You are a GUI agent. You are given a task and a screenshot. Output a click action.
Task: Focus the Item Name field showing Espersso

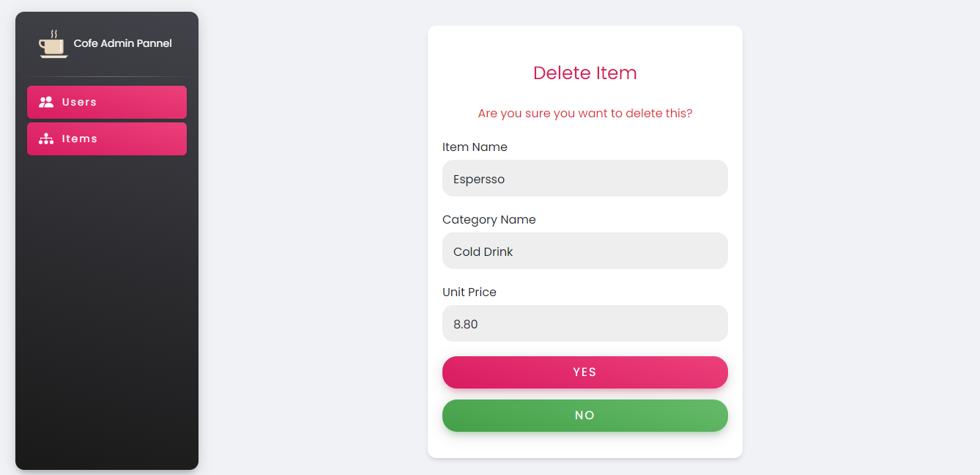point(585,178)
